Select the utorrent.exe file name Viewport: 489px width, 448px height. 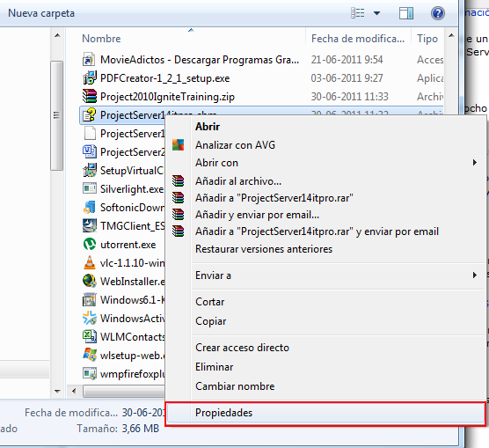click(x=128, y=244)
